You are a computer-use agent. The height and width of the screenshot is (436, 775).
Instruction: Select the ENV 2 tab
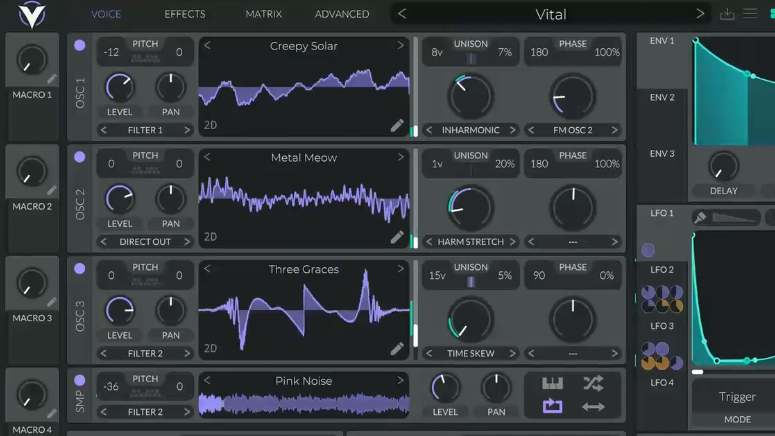(x=662, y=97)
